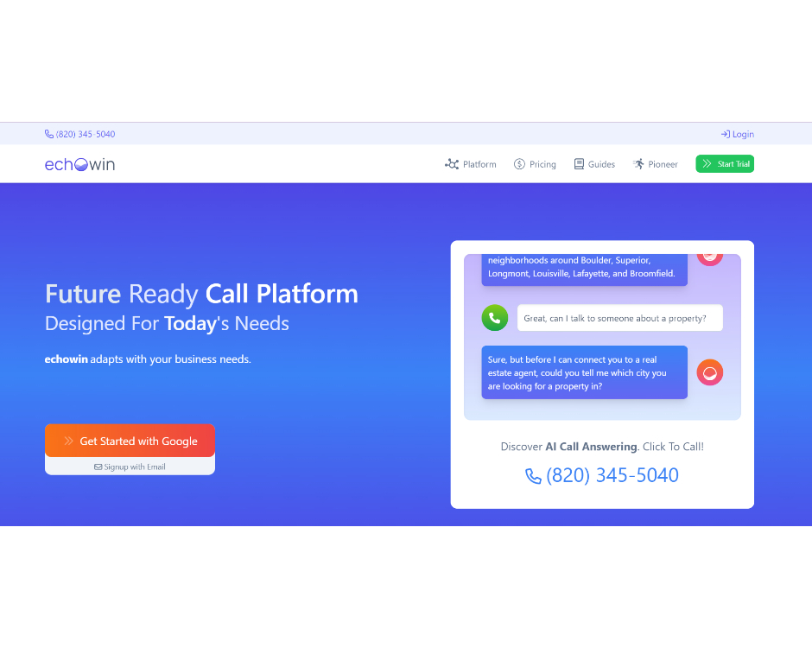Viewport: 812px width, 648px height.
Task: Select the 'Future Ready Call Platform' headline
Action: (201, 294)
